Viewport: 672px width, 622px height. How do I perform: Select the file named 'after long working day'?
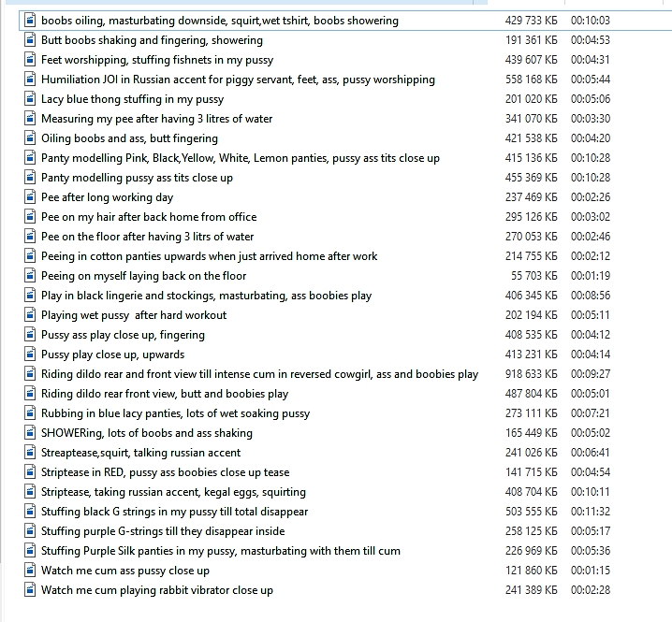tap(107, 197)
